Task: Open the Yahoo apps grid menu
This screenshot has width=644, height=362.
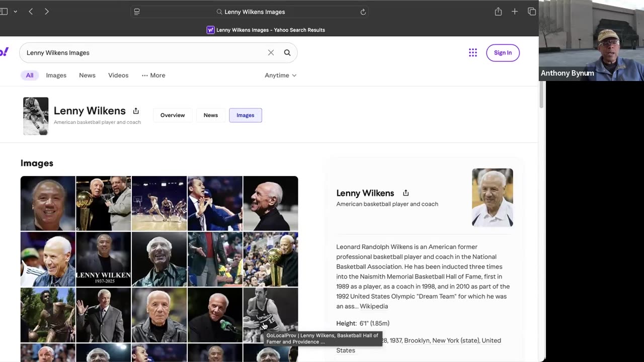Action: click(473, 53)
